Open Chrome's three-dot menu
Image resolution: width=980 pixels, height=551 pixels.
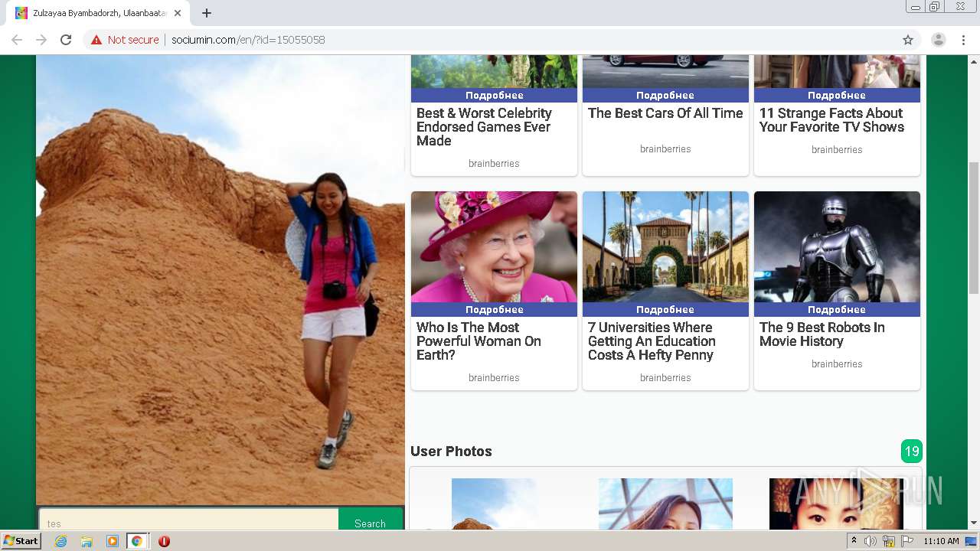coord(963,40)
